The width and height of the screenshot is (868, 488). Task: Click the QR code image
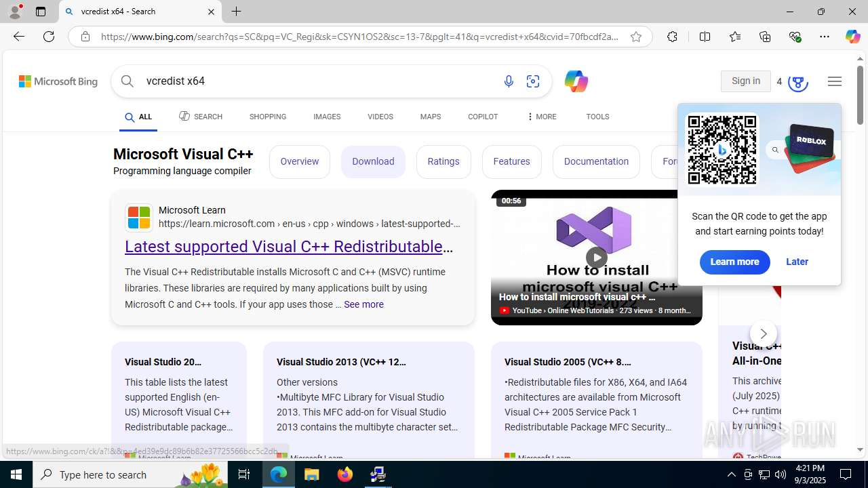point(722,150)
